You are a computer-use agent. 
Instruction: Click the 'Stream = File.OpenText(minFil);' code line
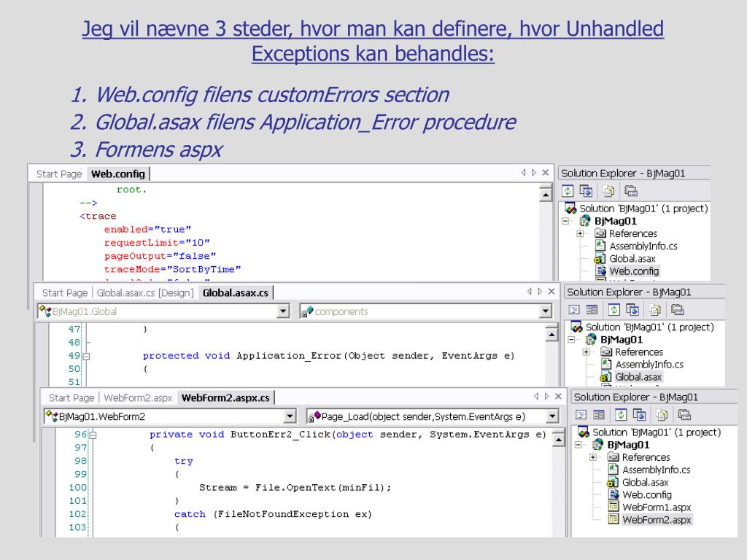tap(295, 487)
